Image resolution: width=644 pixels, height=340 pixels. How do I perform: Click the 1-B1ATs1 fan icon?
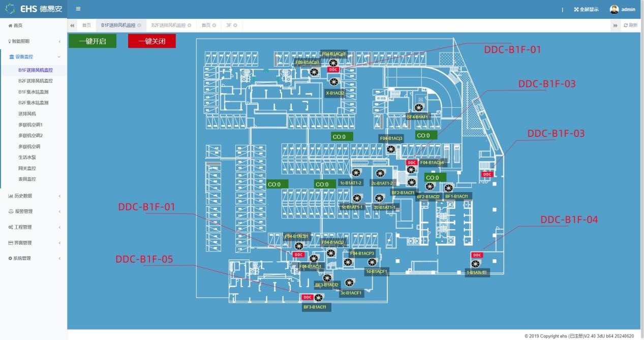pos(476,264)
